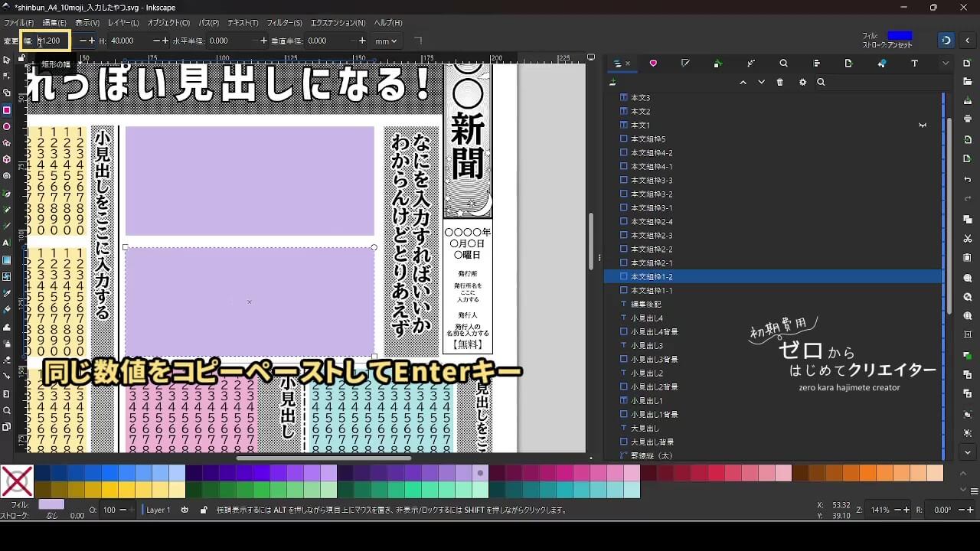Image resolution: width=980 pixels, height=551 pixels.
Task: Open the フィルター(S) menu
Action: click(283, 23)
